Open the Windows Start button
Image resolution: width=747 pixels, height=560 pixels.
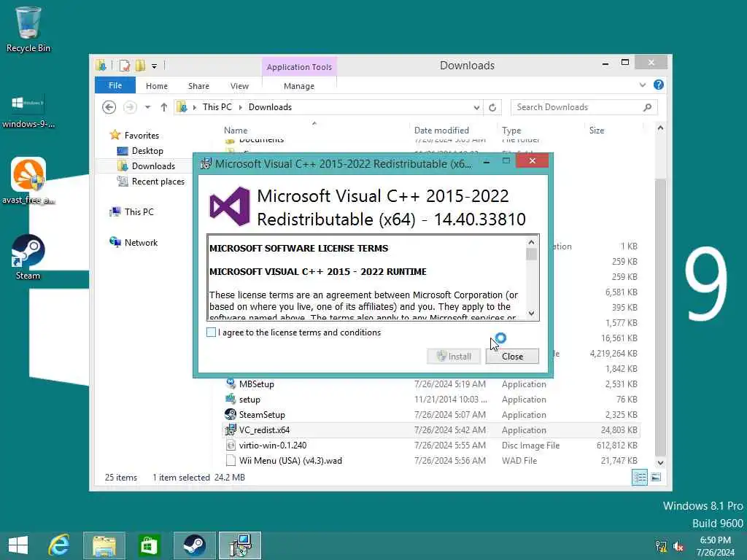click(x=18, y=545)
